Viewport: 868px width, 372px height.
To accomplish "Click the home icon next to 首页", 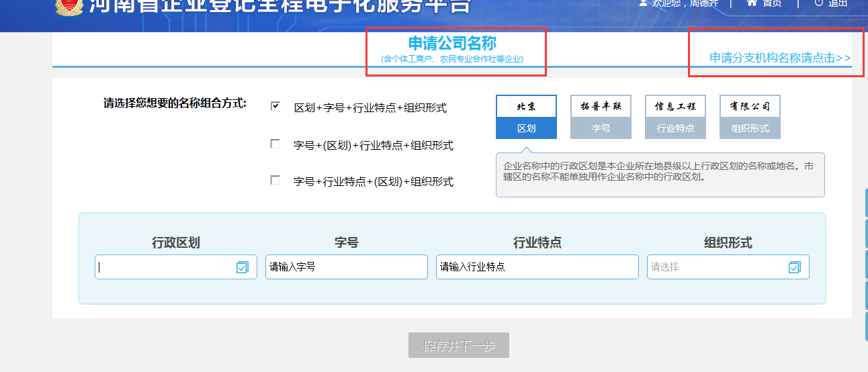I will click(752, 3).
